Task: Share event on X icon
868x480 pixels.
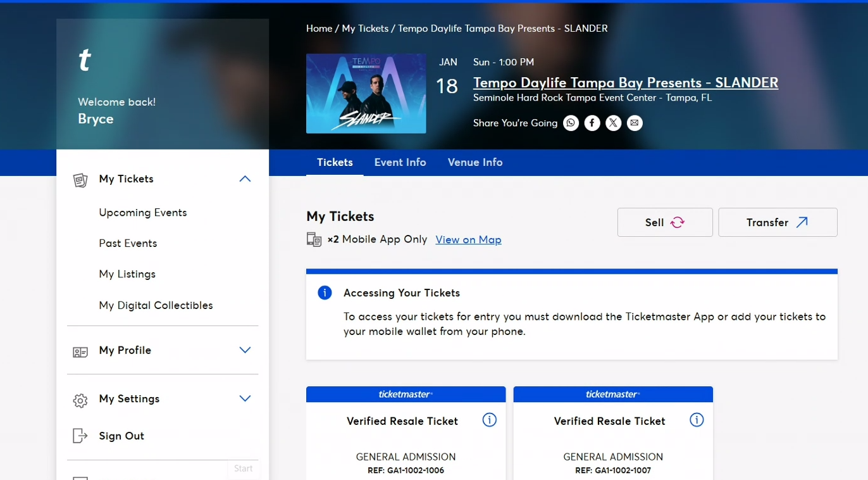Action: click(614, 123)
